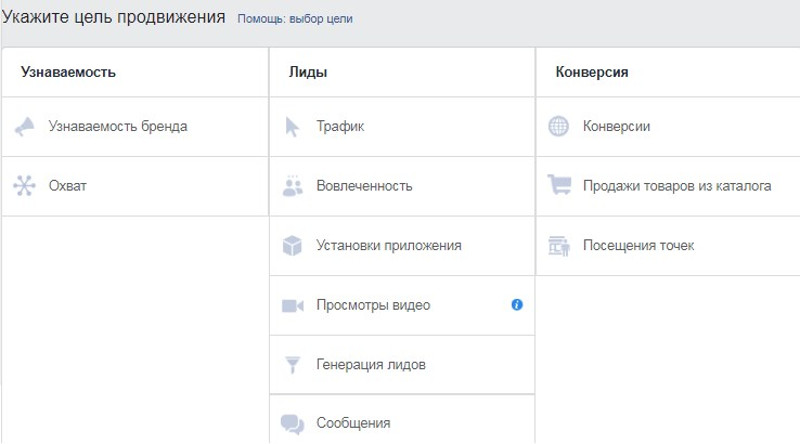
Task: Click the people icon beside Вовлеченность
Action: [x=292, y=186]
